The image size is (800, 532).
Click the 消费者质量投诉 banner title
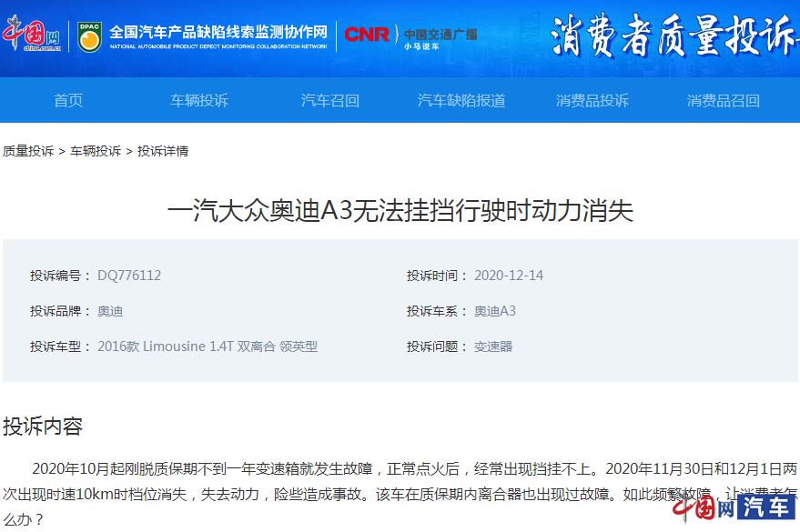coord(673,36)
